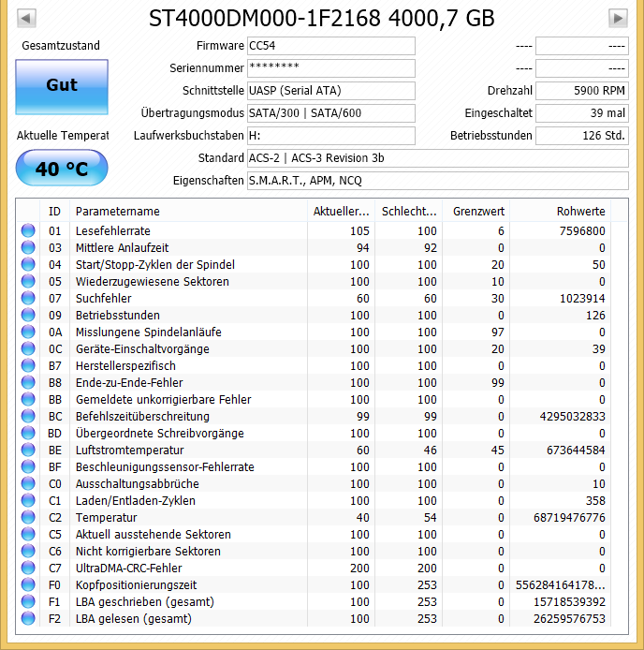Click status icon of Befehlszeitüberschreitung row
Viewport: 644px width, 650px height.
tap(28, 416)
